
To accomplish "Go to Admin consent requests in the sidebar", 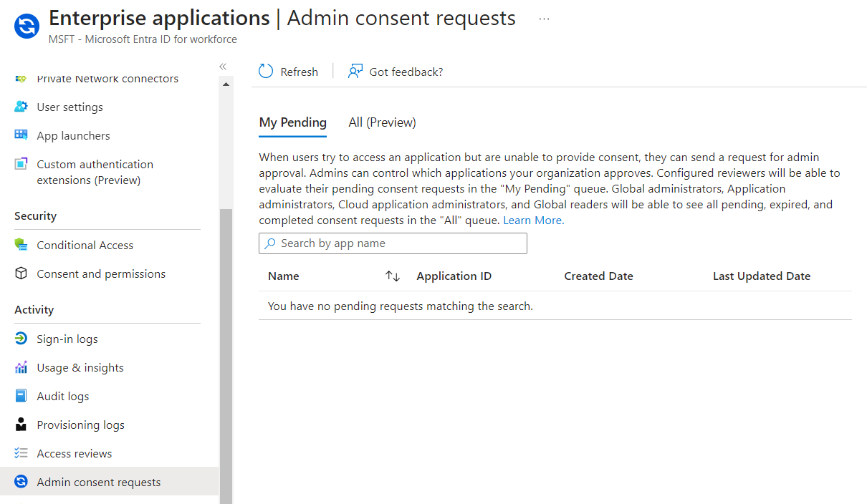I will [x=98, y=481].
